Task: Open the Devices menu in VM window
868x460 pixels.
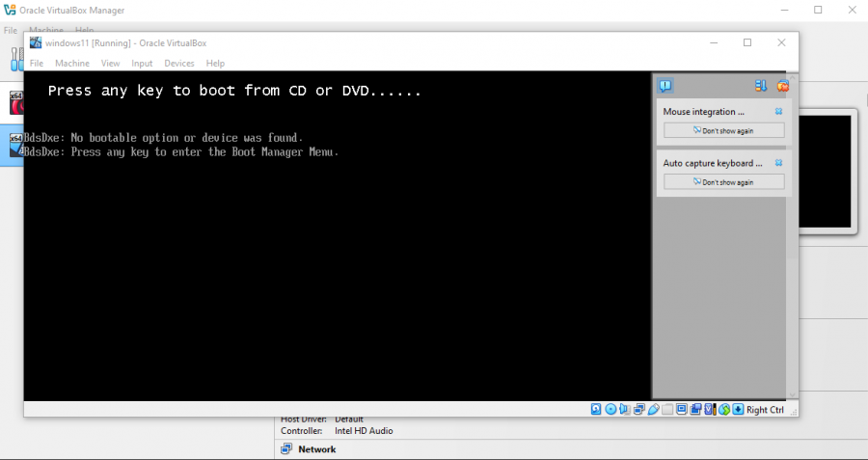Action: point(179,64)
